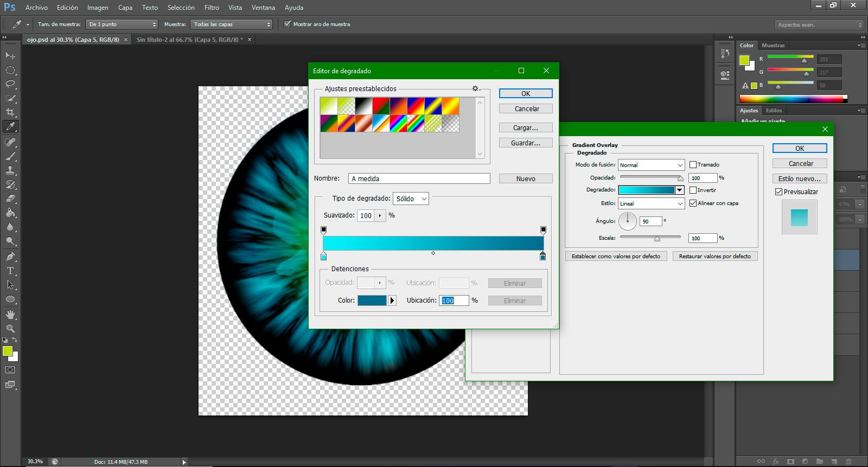The width and height of the screenshot is (868, 467).
Task: Open Muestra Todas las capas dropdown
Action: pyautogui.click(x=232, y=24)
